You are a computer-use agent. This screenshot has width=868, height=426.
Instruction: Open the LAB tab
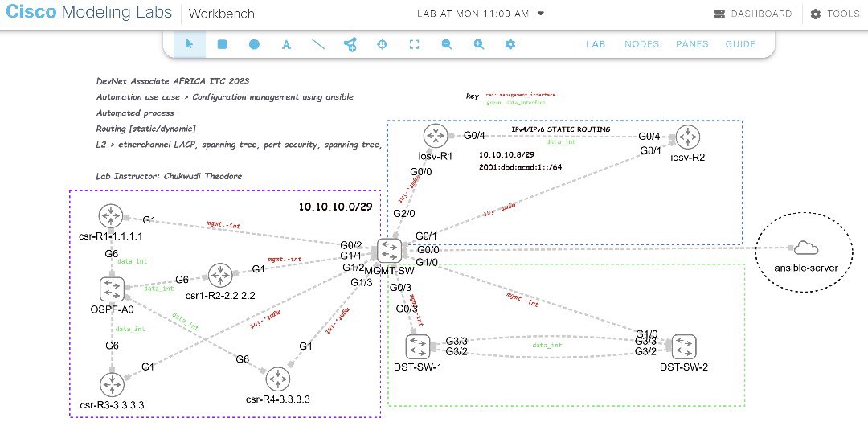pyautogui.click(x=596, y=44)
